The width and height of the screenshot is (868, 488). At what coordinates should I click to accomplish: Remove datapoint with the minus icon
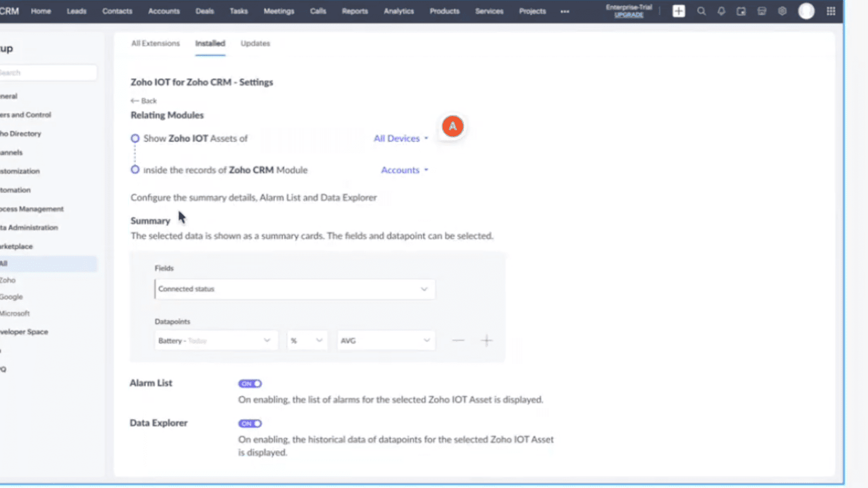point(458,341)
